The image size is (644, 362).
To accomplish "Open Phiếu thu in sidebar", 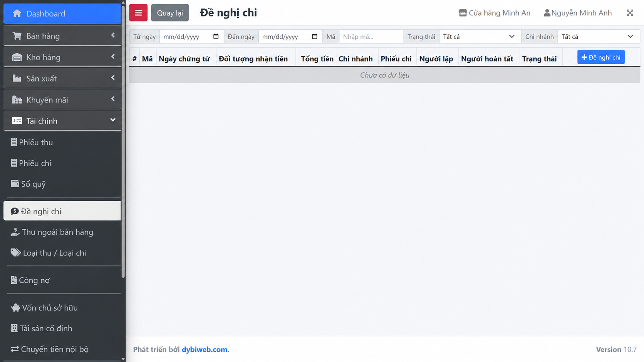I will coord(62,142).
